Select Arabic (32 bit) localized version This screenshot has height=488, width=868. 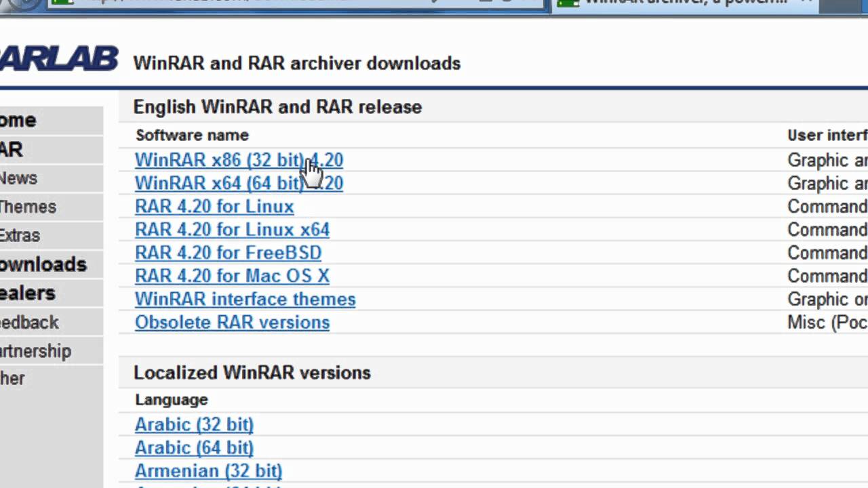[194, 424]
